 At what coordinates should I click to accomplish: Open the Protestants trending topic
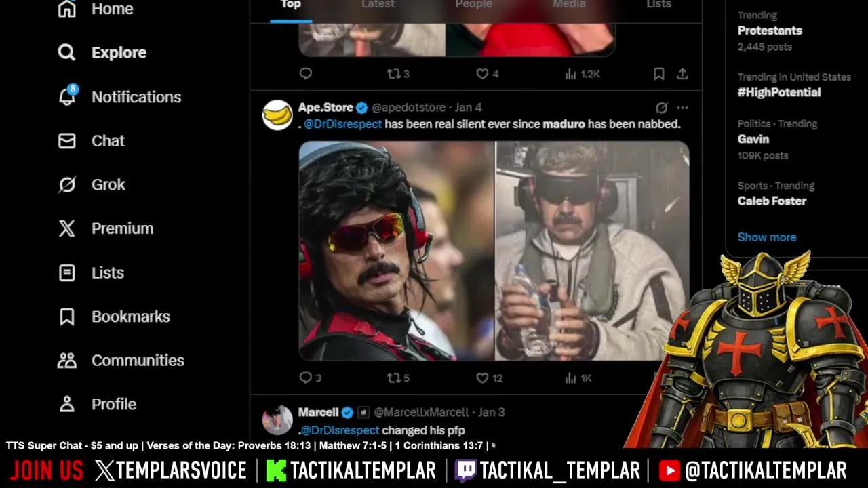pos(770,30)
